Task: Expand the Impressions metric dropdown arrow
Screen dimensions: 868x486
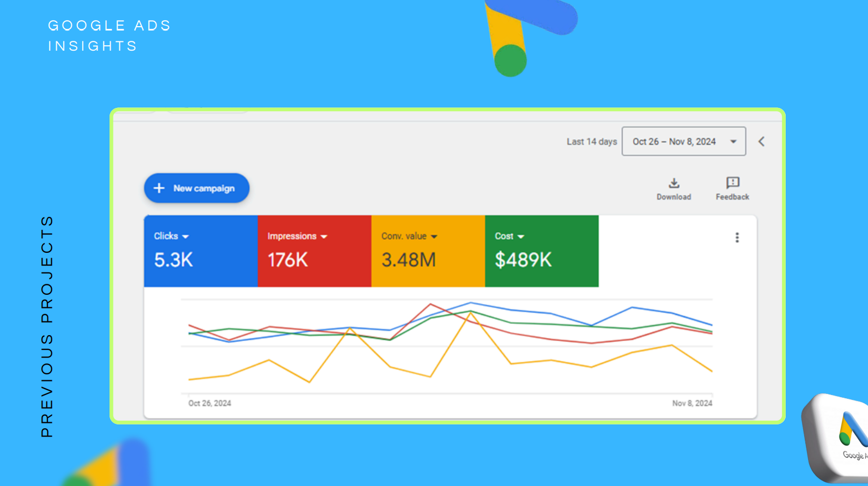Action: (324, 236)
